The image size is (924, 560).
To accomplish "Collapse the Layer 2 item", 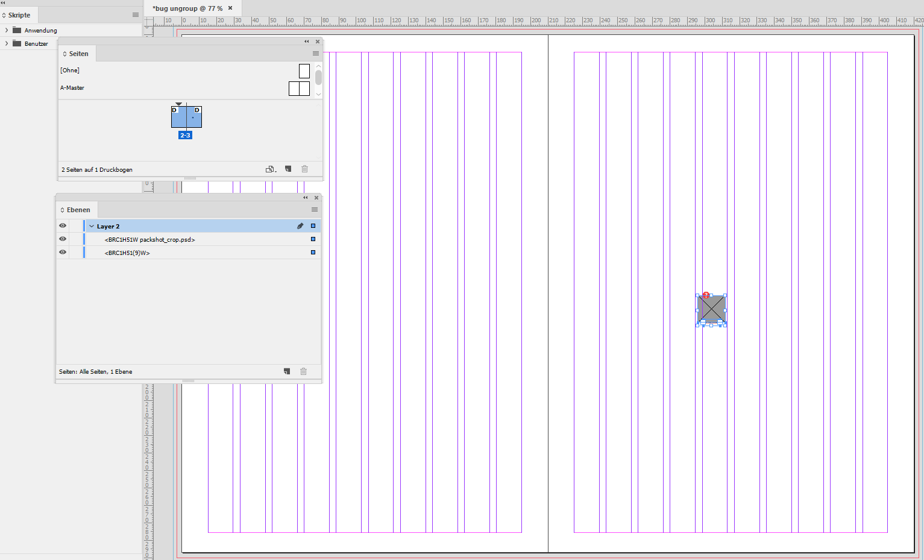I will [91, 225].
